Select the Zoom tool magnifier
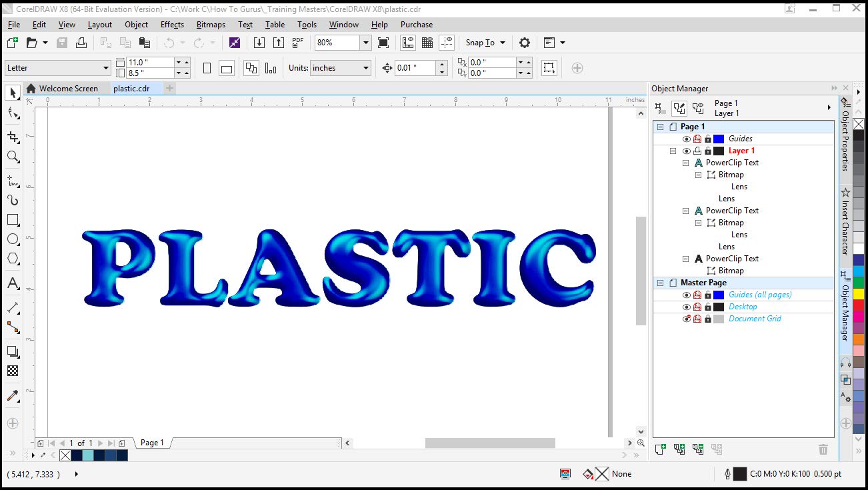The height and width of the screenshot is (490, 868). [13, 157]
